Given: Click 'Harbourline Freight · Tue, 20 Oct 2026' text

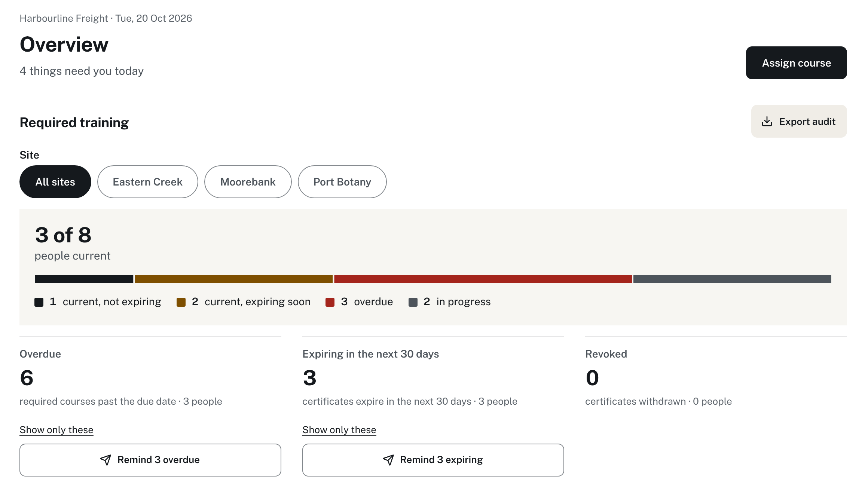Looking at the screenshot, I should tap(106, 18).
